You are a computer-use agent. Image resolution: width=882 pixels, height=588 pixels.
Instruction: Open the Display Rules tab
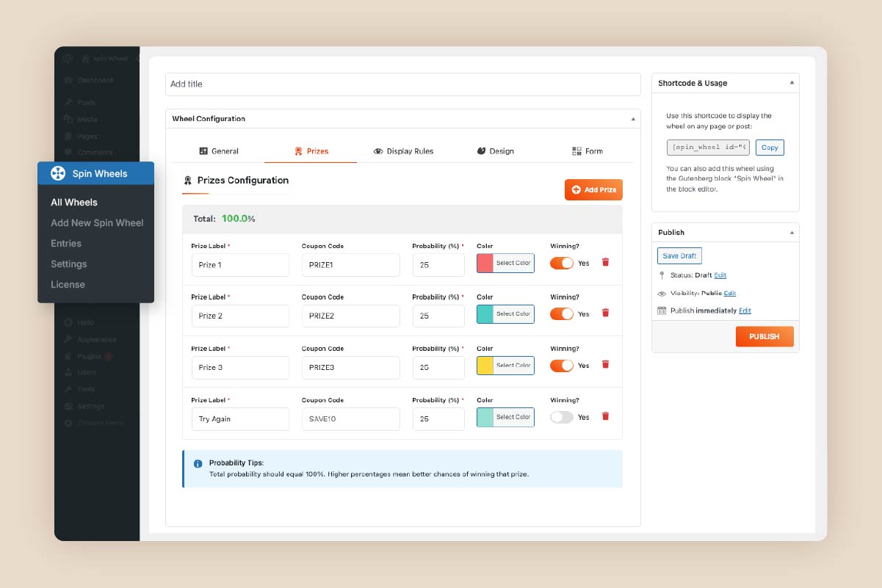click(x=403, y=151)
